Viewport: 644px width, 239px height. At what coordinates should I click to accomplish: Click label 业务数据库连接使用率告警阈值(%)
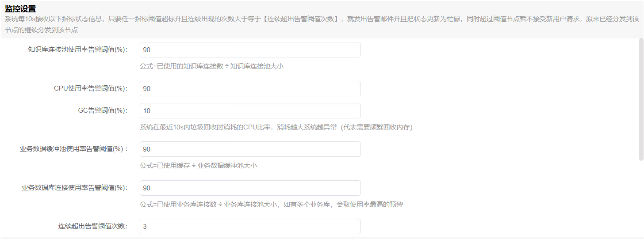pos(75,188)
